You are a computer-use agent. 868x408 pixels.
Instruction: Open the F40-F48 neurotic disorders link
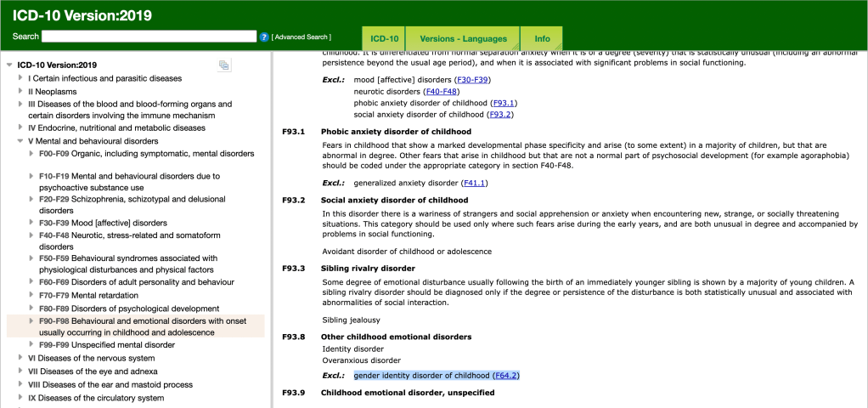[x=442, y=91]
